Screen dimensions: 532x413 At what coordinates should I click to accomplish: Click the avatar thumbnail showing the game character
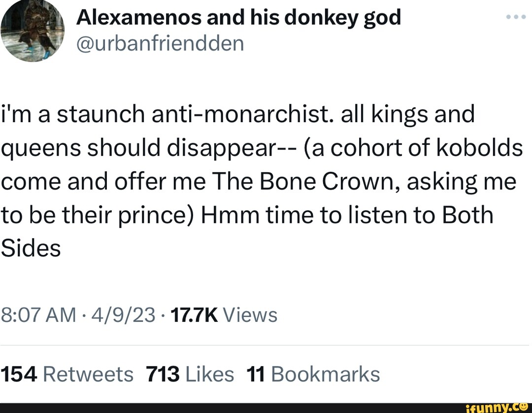(32, 31)
